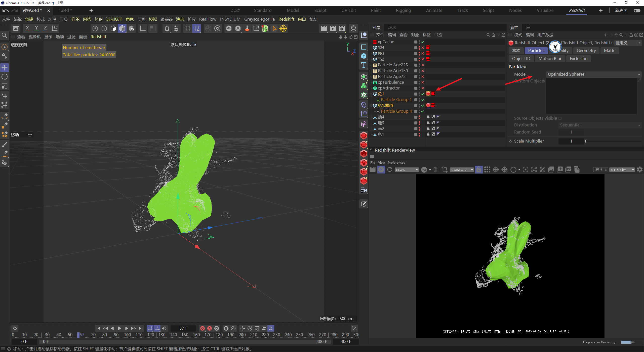This screenshot has height=352, width=644.
Task: Open the RealFlow menu
Action: [x=208, y=19]
